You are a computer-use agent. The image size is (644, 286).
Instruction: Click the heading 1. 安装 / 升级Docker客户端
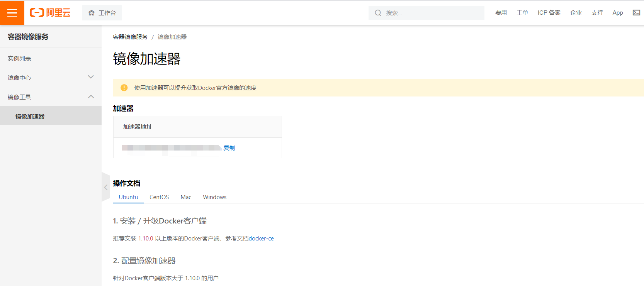[x=160, y=221]
